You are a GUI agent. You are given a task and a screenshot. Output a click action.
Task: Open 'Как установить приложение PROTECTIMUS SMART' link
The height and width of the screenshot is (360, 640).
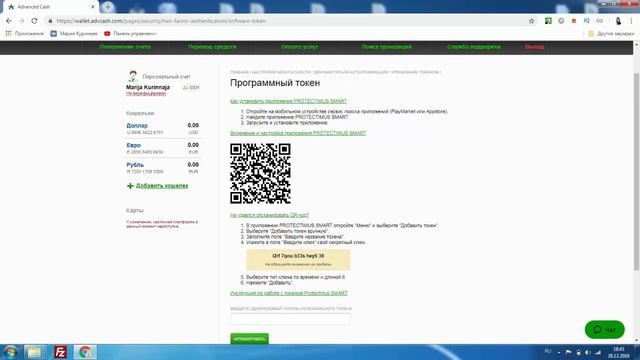tap(288, 101)
